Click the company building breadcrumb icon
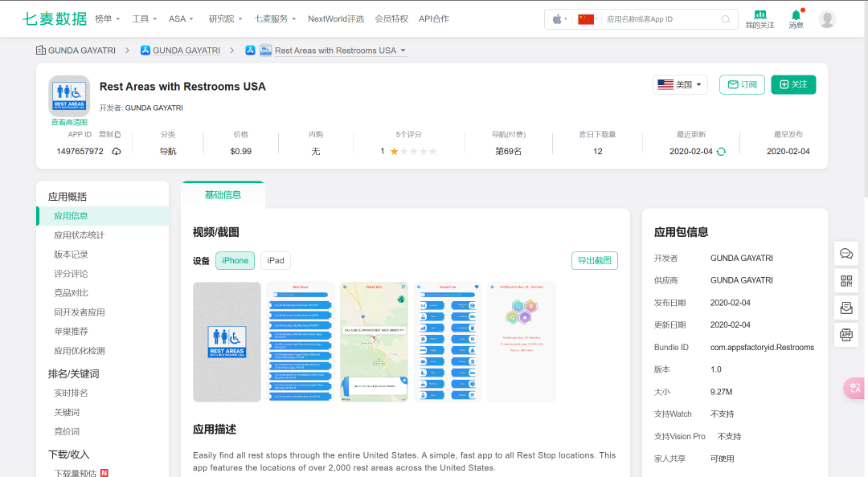This screenshot has width=868, height=477. click(40, 51)
